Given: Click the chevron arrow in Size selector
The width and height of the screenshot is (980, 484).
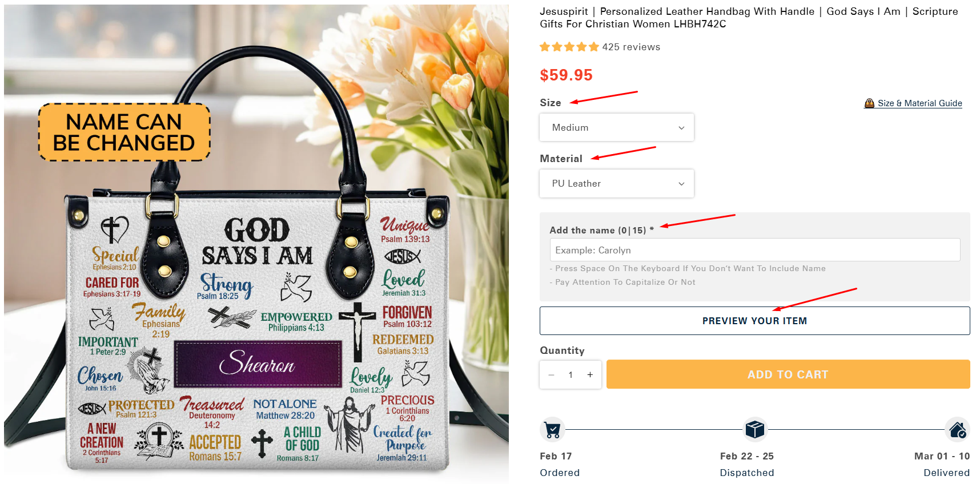Looking at the screenshot, I should click(x=681, y=128).
